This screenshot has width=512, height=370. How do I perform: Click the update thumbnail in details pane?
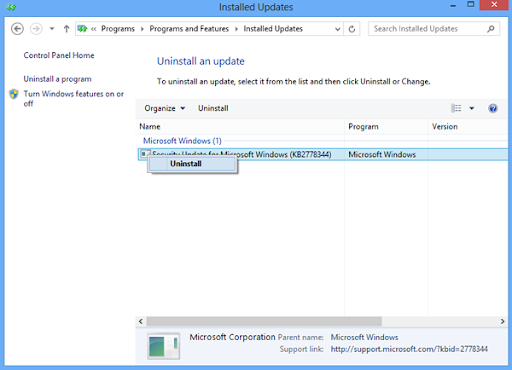coord(163,346)
